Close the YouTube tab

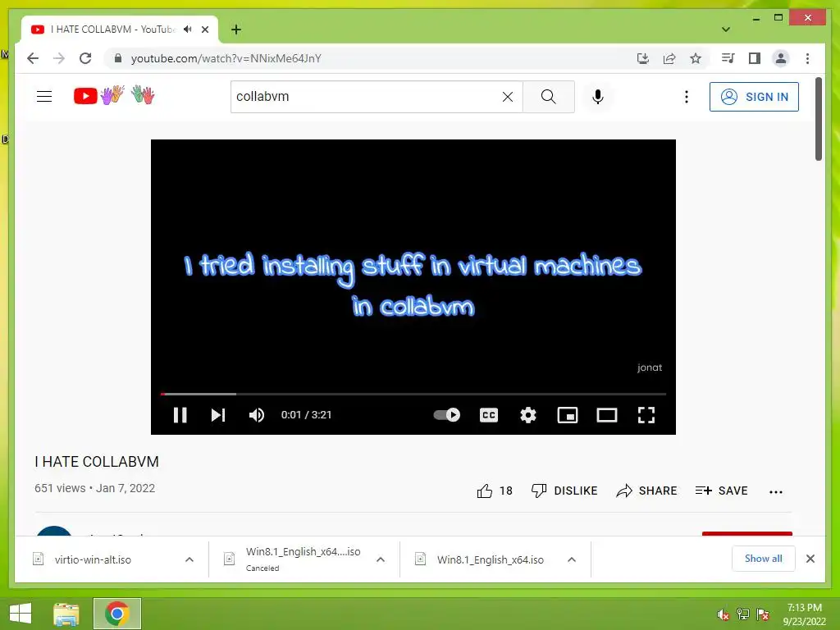tap(204, 30)
